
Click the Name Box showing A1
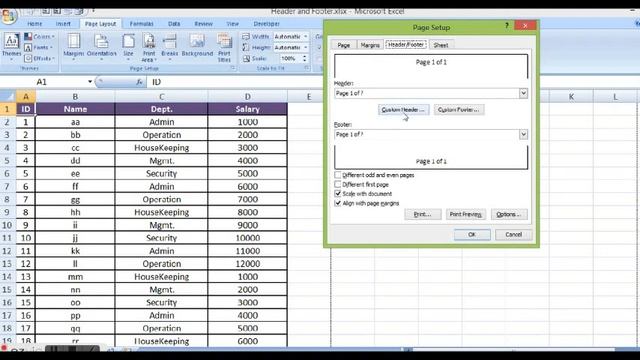tap(43, 82)
